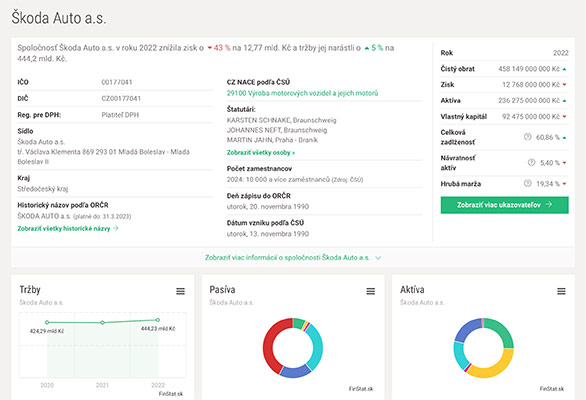Click Aktíva value 236 275 000 000 Kč
Image resolution: width=586 pixels, height=400 pixels.
pos(529,101)
